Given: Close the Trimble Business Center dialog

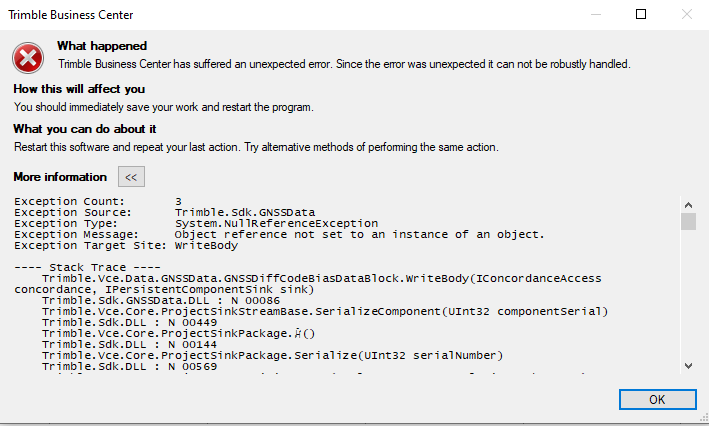Looking at the screenshot, I should pos(686,15).
